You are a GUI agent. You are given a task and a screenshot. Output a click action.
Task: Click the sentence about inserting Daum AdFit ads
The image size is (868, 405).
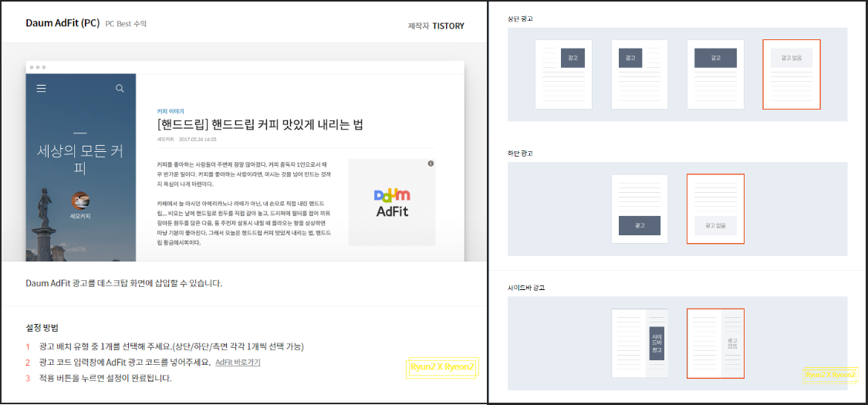[x=124, y=283]
